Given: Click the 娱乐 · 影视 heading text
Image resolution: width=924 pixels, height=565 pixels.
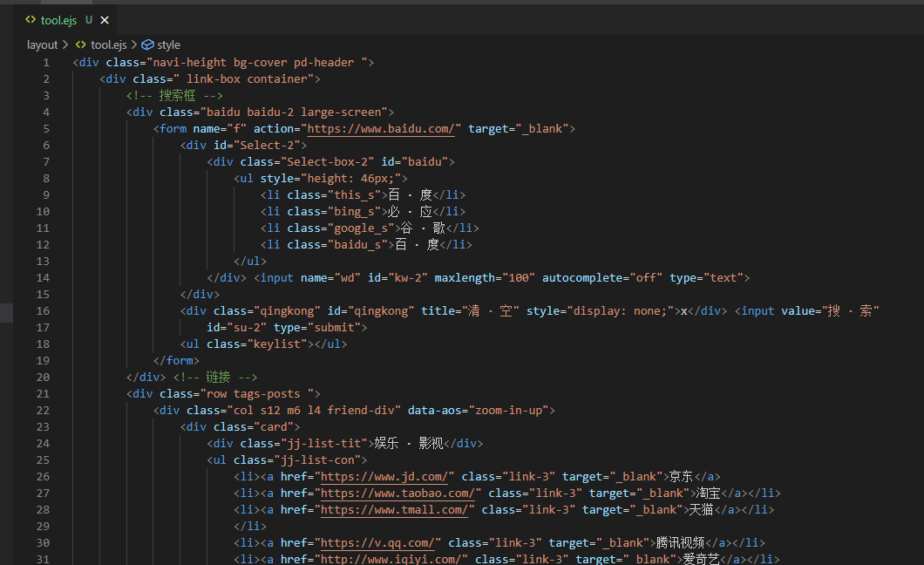Looking at the screenshot, I should tap(408, 444).
